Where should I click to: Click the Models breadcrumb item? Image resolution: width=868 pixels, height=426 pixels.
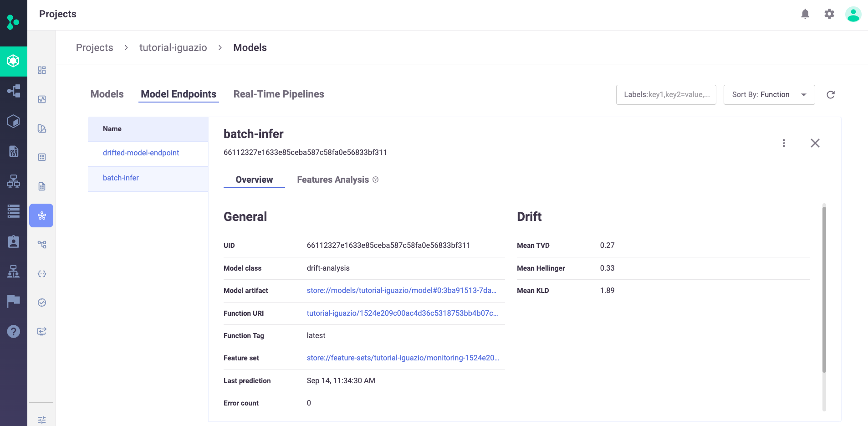(250, 47)
